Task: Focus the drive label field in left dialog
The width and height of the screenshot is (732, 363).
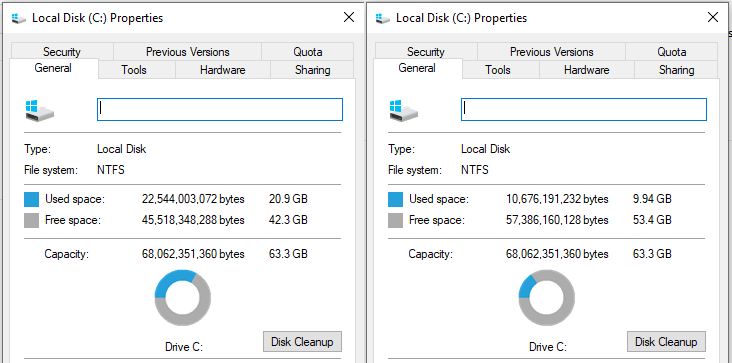Action: coord(220,109)
